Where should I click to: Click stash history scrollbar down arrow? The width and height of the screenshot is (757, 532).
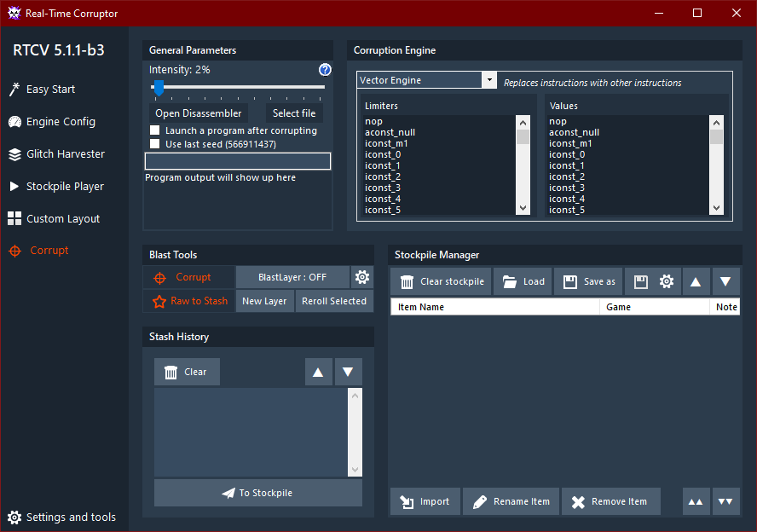click(x=355, y=470)
